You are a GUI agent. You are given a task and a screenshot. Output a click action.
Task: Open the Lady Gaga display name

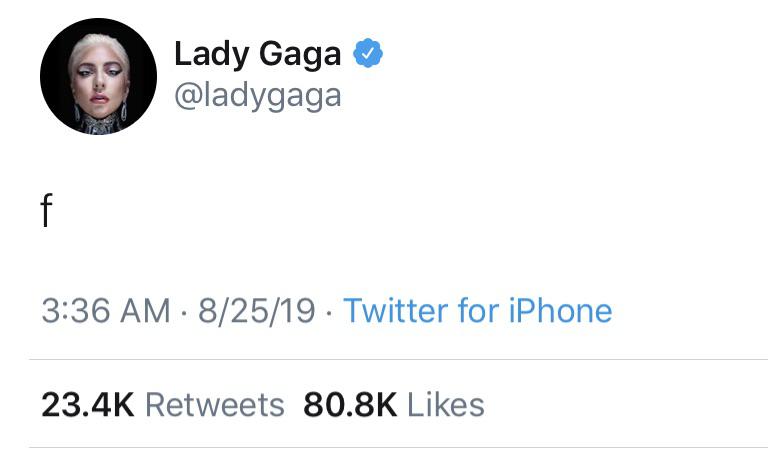[258, 54]
